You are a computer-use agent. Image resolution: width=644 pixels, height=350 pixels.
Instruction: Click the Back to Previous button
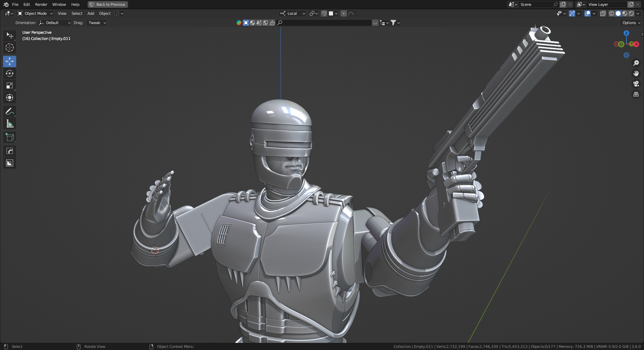[x=107, y=4]
